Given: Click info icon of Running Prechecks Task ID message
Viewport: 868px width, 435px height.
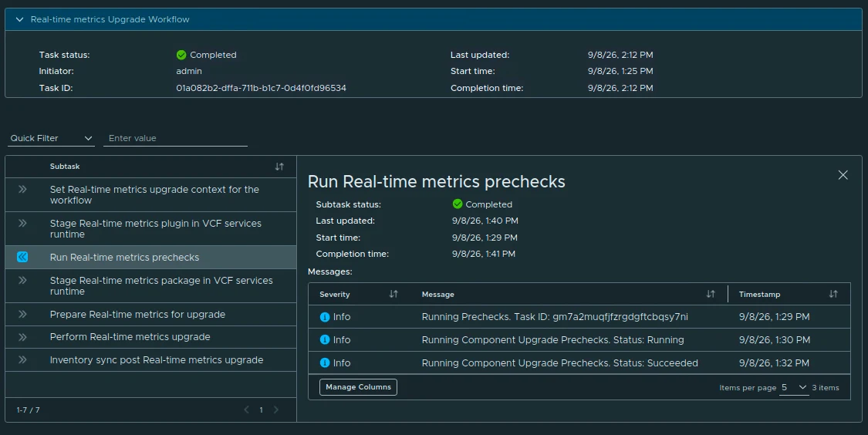Looking at the screenshot, I should click(x=325, y=317).
